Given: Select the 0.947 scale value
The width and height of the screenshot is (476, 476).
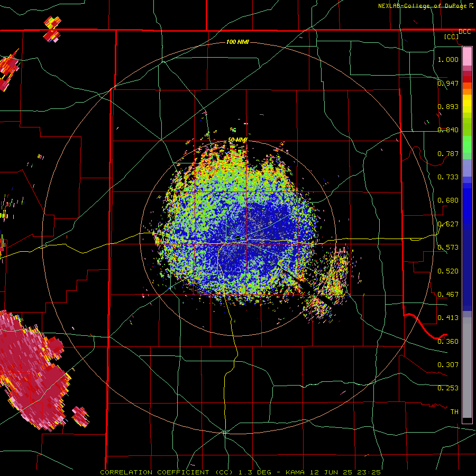Looking at the screenshot, I should [x=448, y=83].
